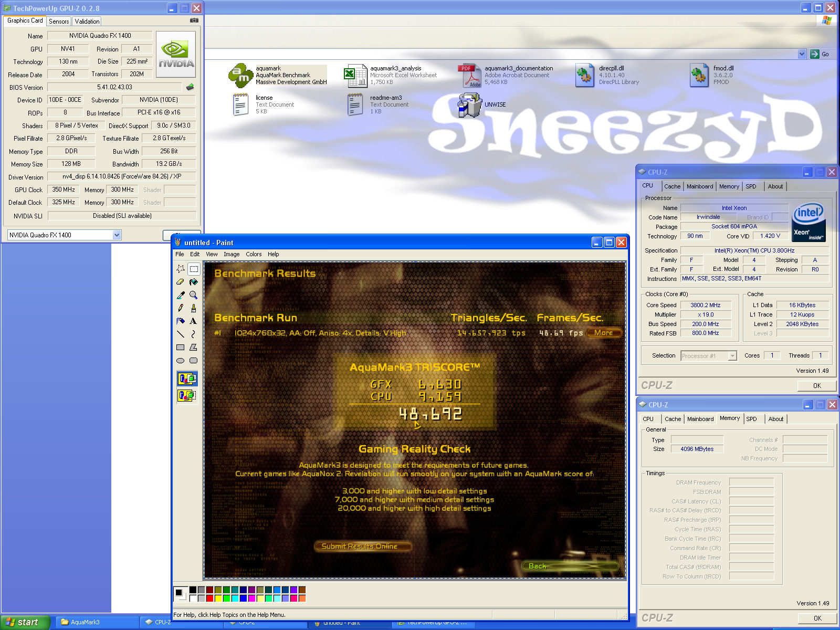The image size is (840, 630).
Task: Click the BIOS Version value 5.41.02.43.03
Action: (x=114, y=87)
